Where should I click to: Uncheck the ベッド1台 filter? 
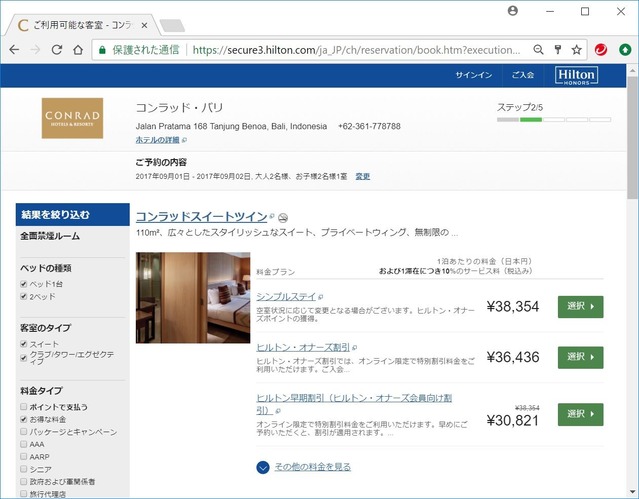(x=24, y=284)
